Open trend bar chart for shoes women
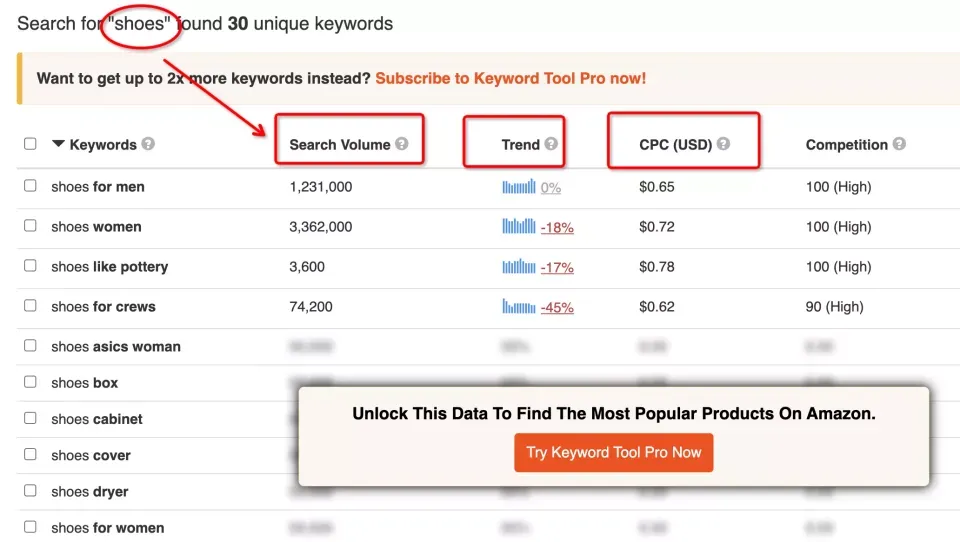The width and height of the screenshot is (960, 542). [519, 227]
